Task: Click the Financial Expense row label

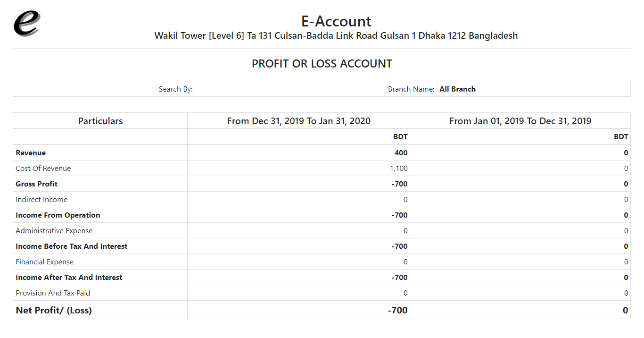Action: (45, 262)
